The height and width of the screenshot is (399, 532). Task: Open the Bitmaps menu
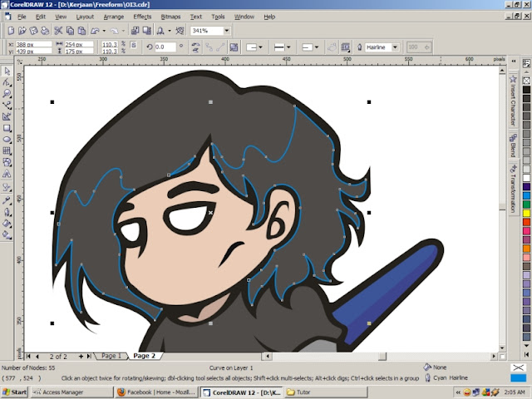tap(170, 17)
